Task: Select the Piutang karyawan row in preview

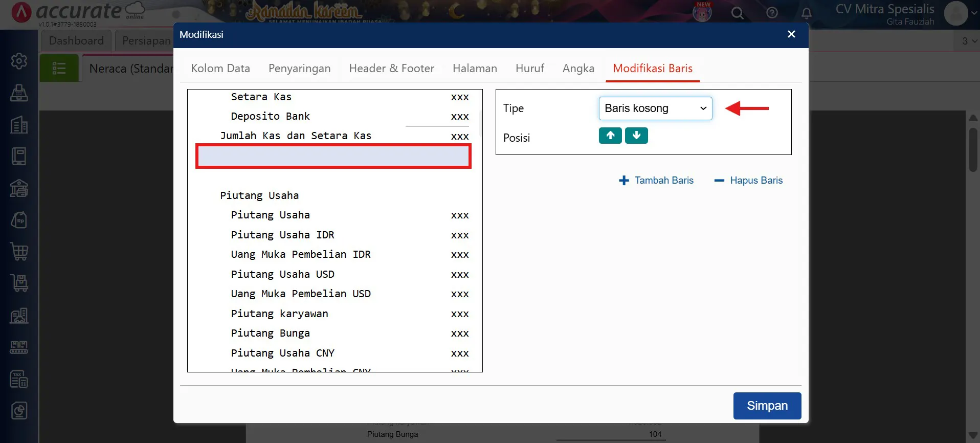Action: click(280, 314)
